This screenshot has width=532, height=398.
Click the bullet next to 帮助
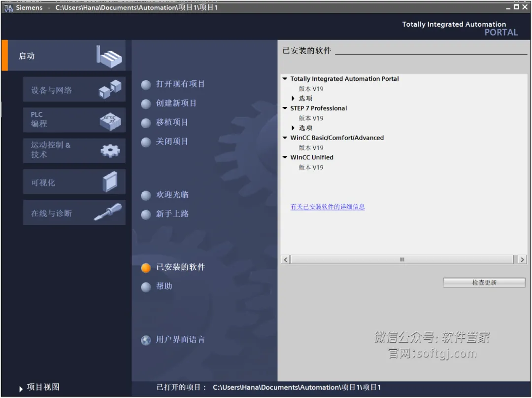[146, 287]
